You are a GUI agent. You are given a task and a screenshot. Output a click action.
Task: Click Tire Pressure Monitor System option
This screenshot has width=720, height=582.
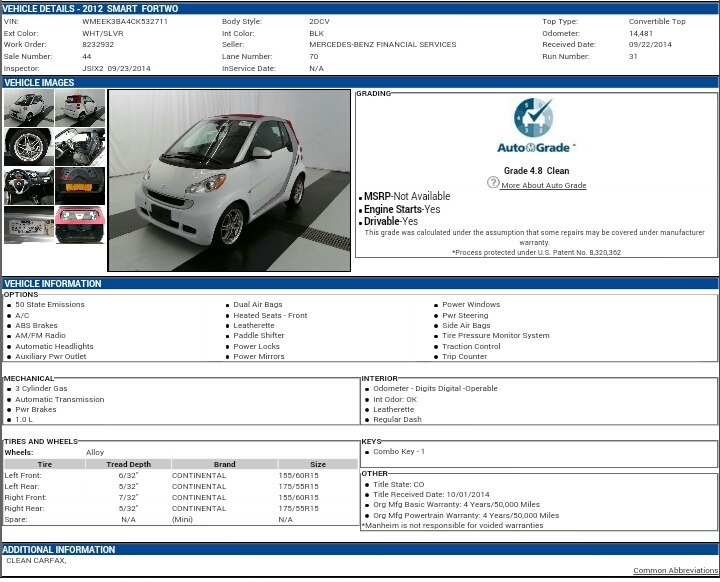tap(495, 335)
